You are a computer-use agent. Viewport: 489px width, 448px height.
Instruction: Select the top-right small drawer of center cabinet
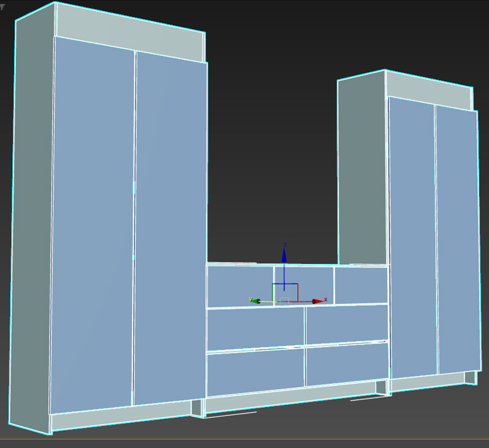pos(361,284)
